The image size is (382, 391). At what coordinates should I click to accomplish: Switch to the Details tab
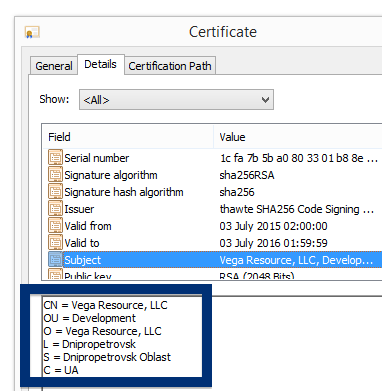(x=100, y=64)
